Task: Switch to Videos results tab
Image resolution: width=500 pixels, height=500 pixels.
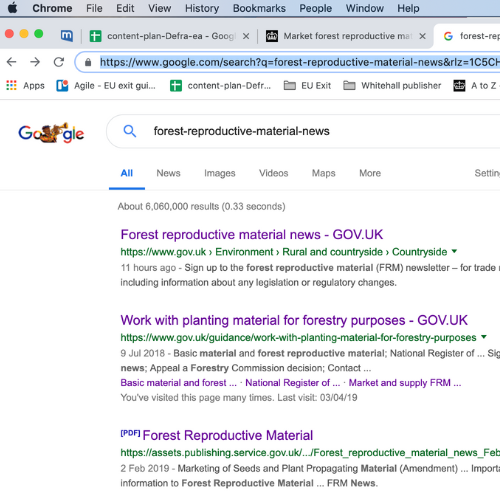Action: (x=274, y=173)
